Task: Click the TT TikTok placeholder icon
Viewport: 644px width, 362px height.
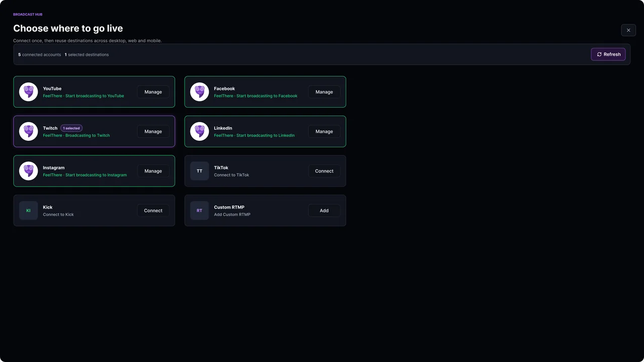Action: pyautogui.click(x=200, y=171)
